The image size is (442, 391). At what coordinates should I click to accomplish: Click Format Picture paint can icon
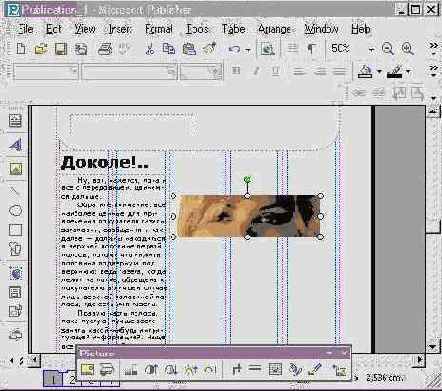(x=295, y=369)
